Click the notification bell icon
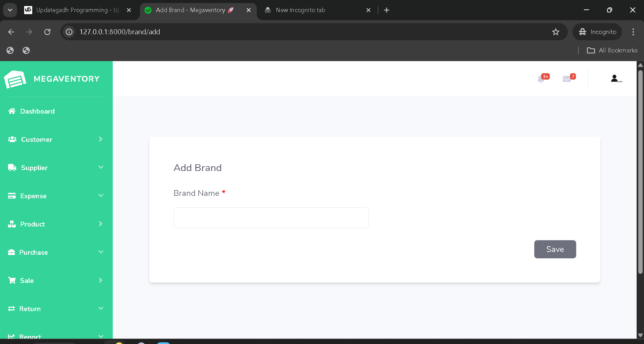This screenshot has width=644, height=344. click(x=541, y=79)
